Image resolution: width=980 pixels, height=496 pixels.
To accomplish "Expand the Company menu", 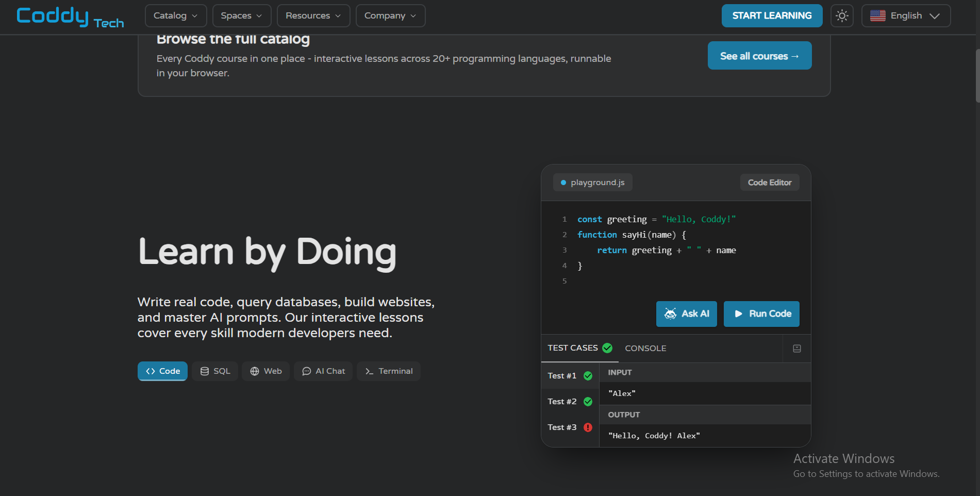I will [x=390, y=15].
